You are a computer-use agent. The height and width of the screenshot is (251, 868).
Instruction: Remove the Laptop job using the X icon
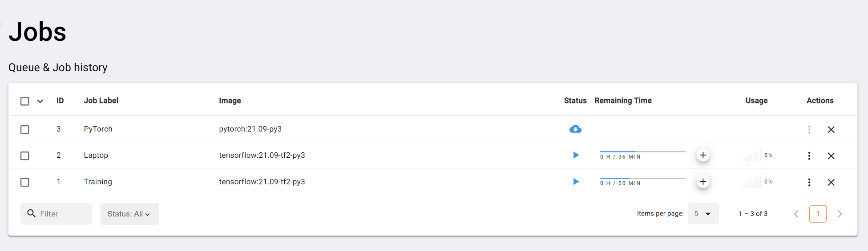[x=831, y=156]
